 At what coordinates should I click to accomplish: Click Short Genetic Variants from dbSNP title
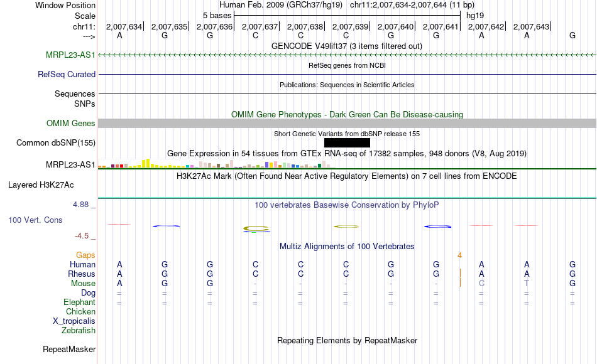tap(347, 134)
